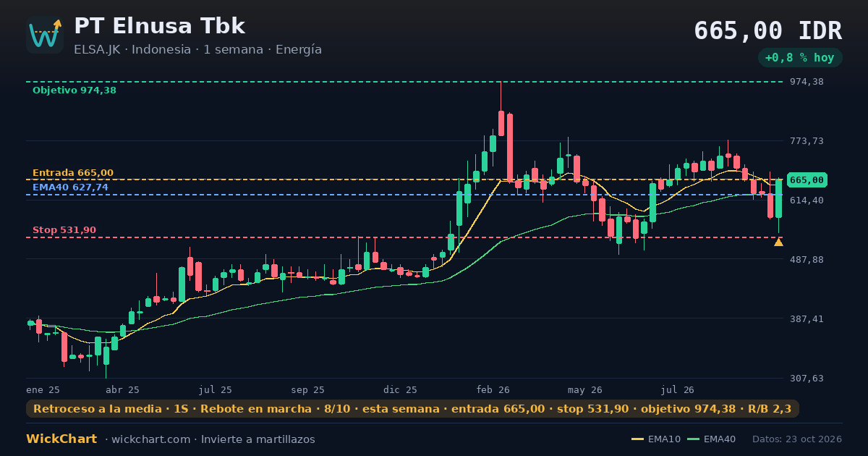
Task: Click the 387,41 axis value
Action: click(806, 318)
